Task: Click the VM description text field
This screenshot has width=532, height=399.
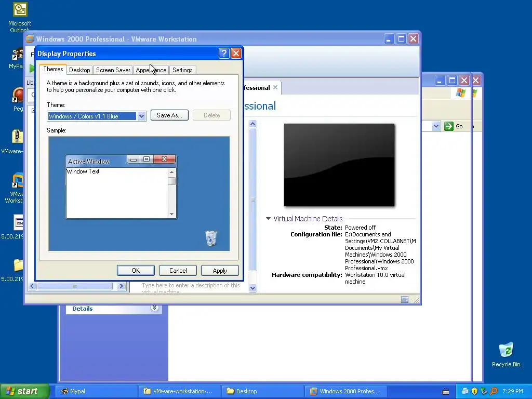Action: click(x=191, y=288)
